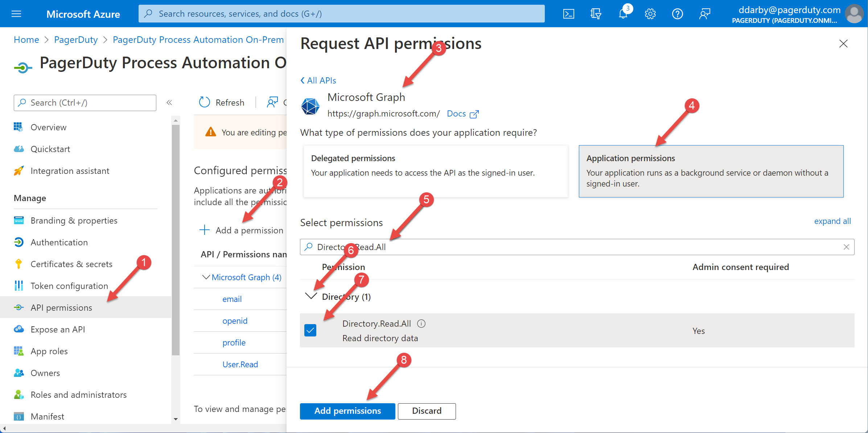Go to Home breadcrumb

click(x=26, y=40)
